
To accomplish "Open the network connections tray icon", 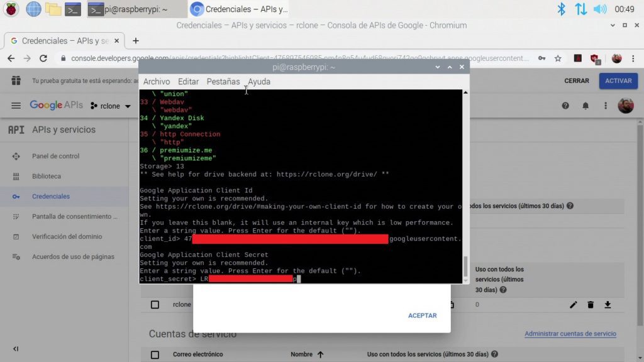I will [x=580, y=9].
